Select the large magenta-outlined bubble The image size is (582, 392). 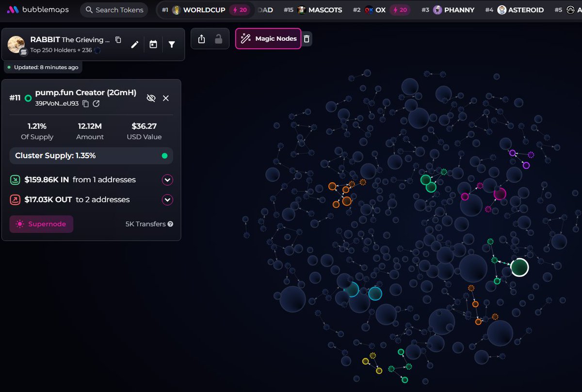point(500,194)
